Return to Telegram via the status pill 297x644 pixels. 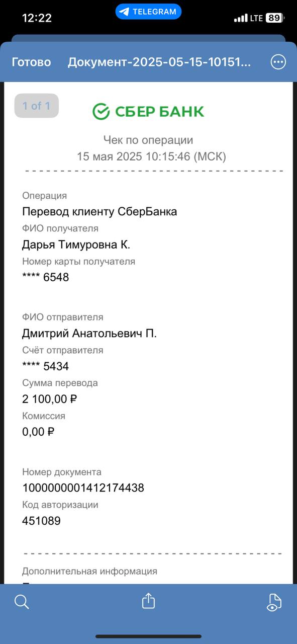(148, 12)
